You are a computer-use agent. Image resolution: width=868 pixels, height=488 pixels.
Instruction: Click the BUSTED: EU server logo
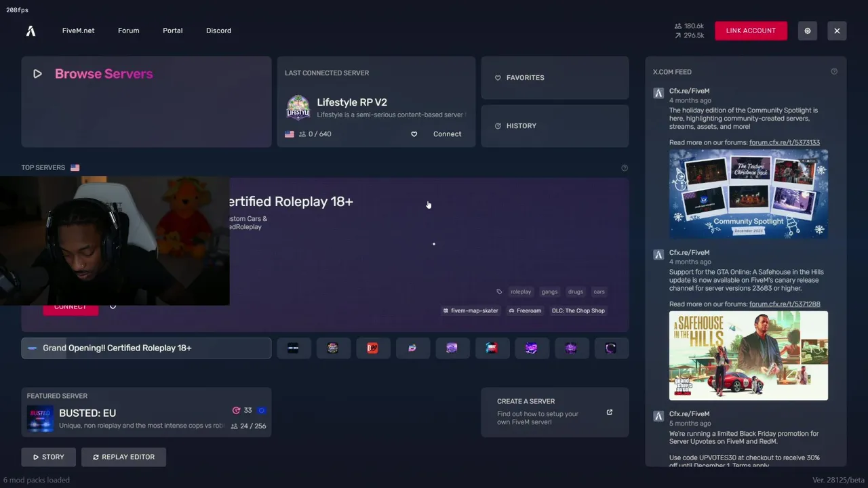click(x=40, y=419)
